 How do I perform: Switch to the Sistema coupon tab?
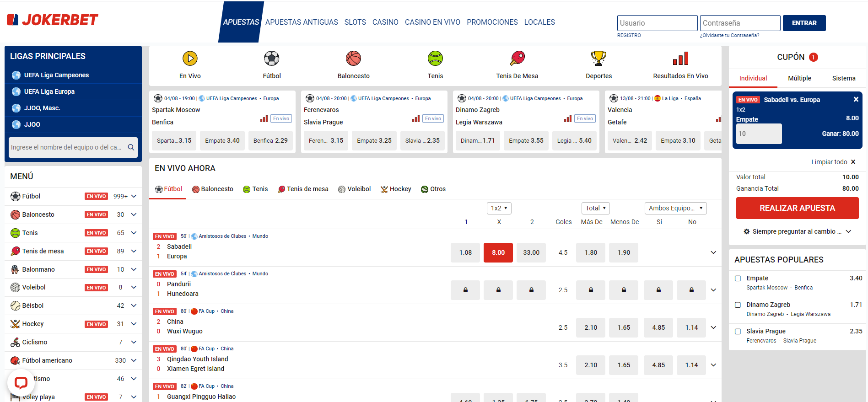pyautogui.click(x=844, y=78)
